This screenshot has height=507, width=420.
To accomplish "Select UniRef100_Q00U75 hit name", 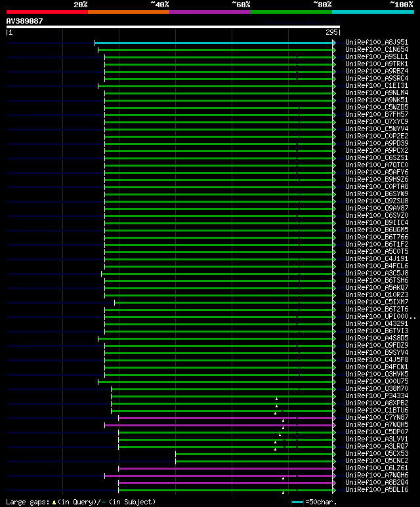I will [x=377, y=382].
